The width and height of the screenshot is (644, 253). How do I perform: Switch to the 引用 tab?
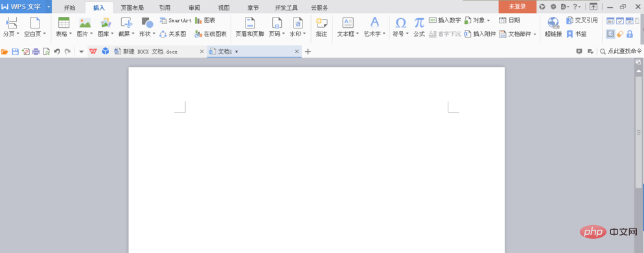click(x=165, y=8)
